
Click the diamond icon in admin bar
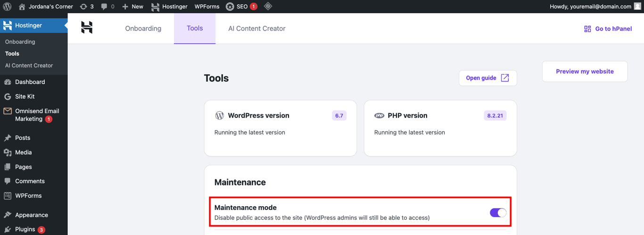coord(268,7)
